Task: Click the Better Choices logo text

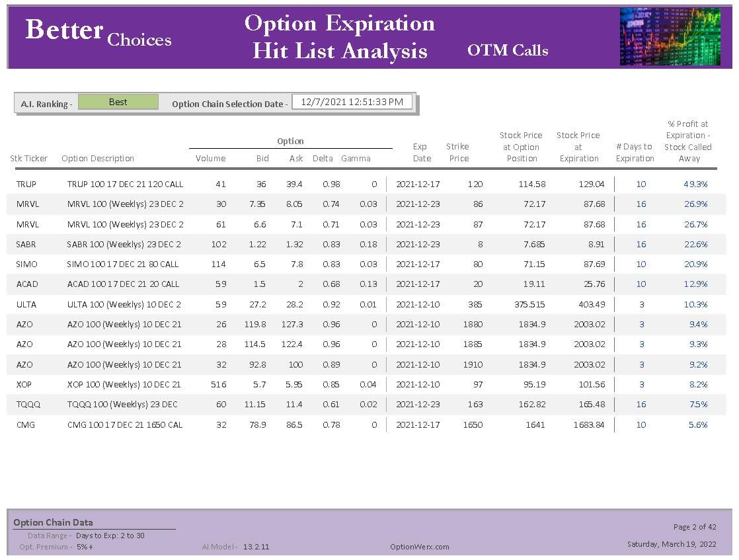Action: 98,33
